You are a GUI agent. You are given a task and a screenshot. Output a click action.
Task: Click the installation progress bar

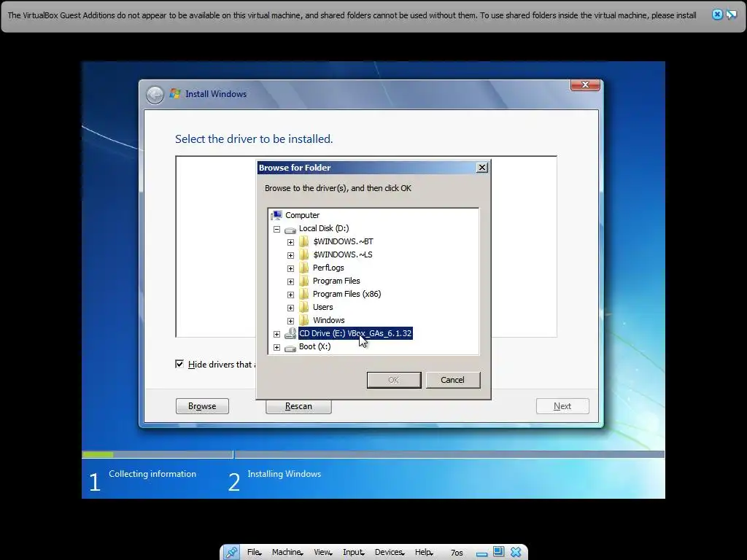tap(373, 454)
